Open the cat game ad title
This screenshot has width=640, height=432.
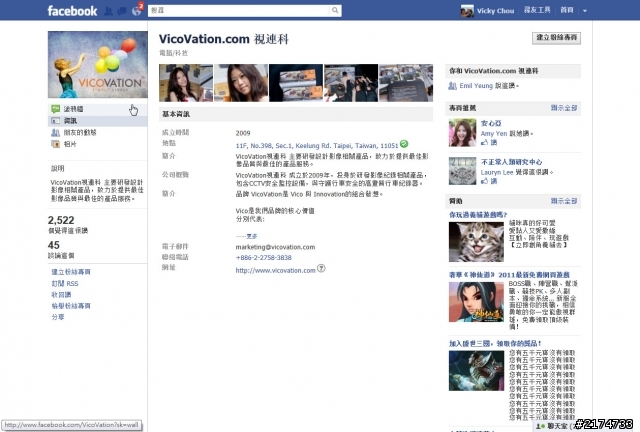click(x=478, y=215)
